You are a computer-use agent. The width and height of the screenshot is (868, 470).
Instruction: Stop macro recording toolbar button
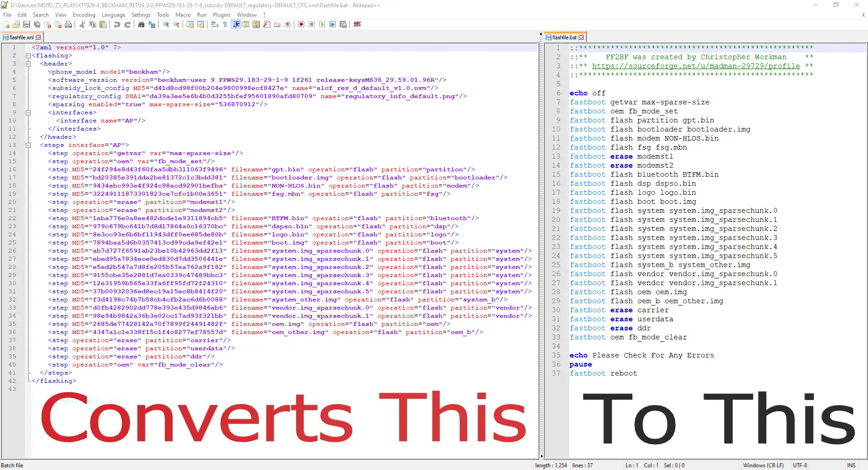(x=312, y=24)
